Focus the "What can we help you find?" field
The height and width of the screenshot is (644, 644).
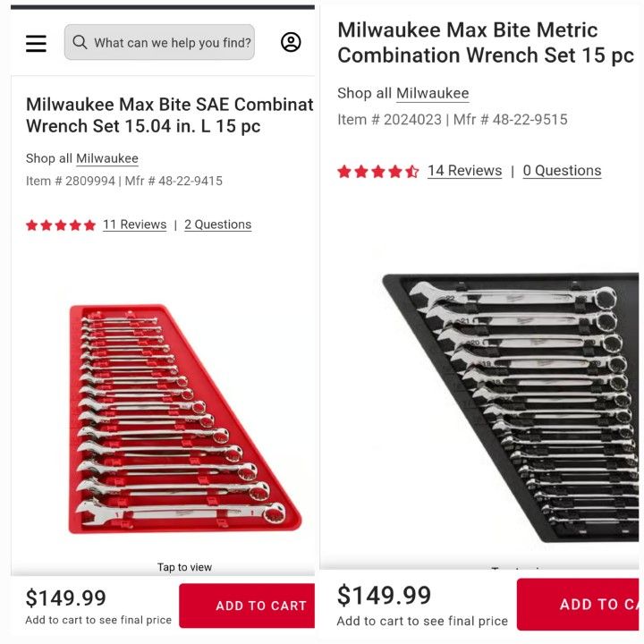click(x=172, y=43)
